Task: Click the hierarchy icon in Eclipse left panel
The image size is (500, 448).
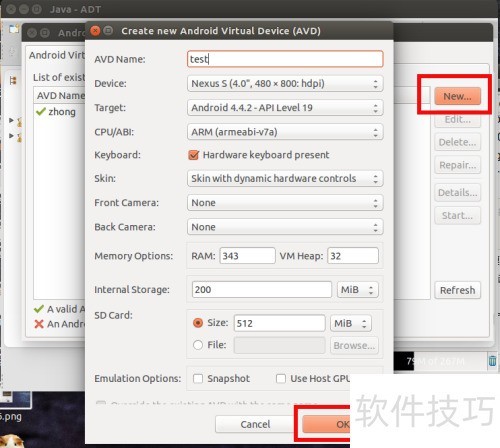Action: coord(13,80)
